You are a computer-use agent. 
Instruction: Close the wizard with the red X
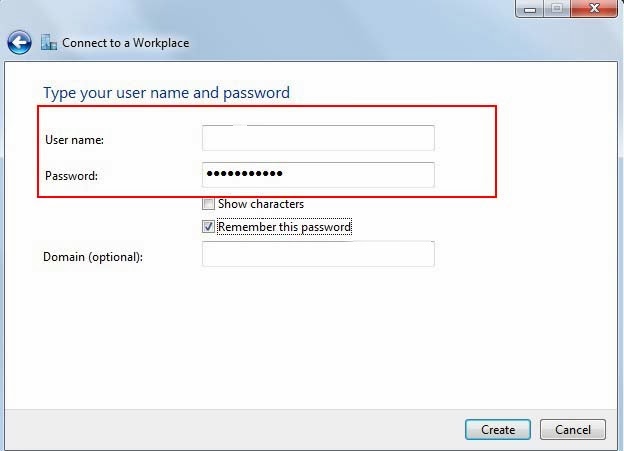[594, 8]
